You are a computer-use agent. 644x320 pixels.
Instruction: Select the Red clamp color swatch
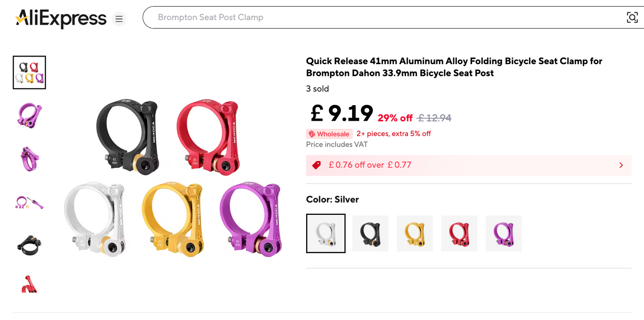point(459,234)
